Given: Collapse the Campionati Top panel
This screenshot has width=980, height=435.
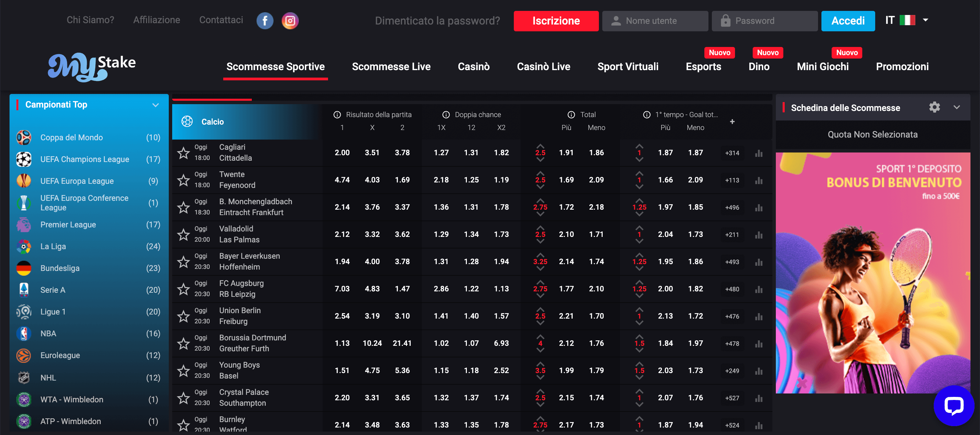Looking at the screenshot, I should click(155, 105).
